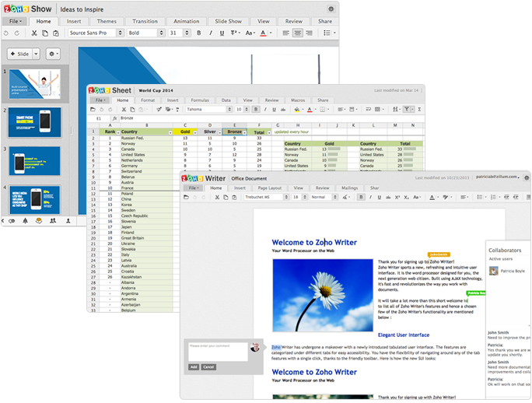This screenshot has width=532, height=403.
Task: Click the add Slide button in Show
Action: click(x=20, y=54)
